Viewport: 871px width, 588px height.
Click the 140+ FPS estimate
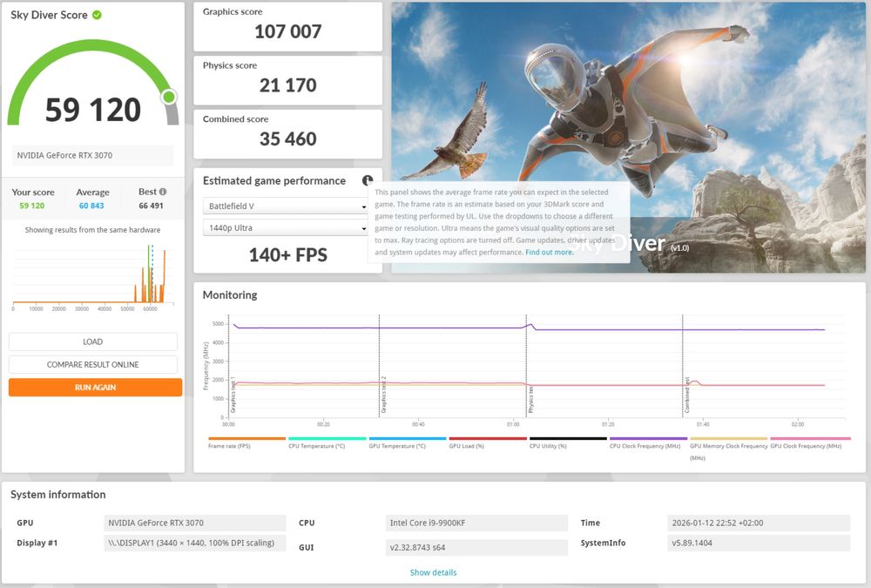[287, 255]
